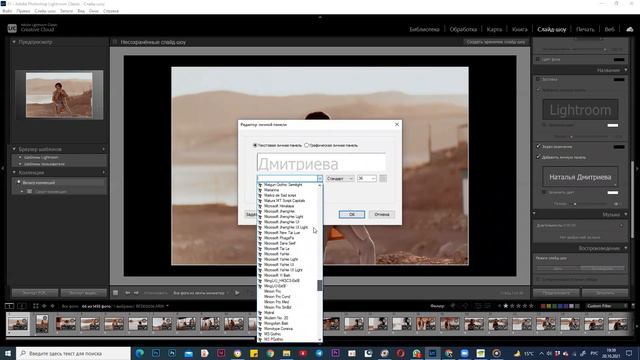The width and height of the screenshot is (640, 360).
Task: Collapse the Preview panel on left
Action: point(14,42)
